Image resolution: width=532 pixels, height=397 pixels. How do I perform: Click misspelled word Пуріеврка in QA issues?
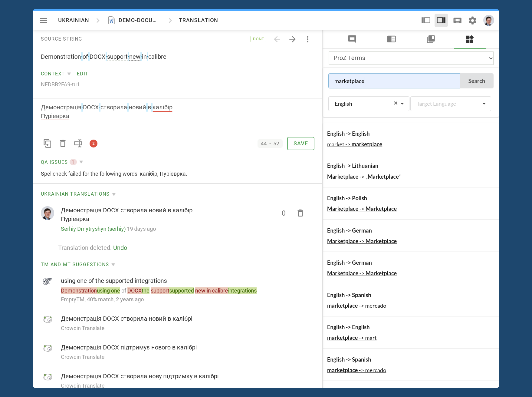tap(172, 174)
